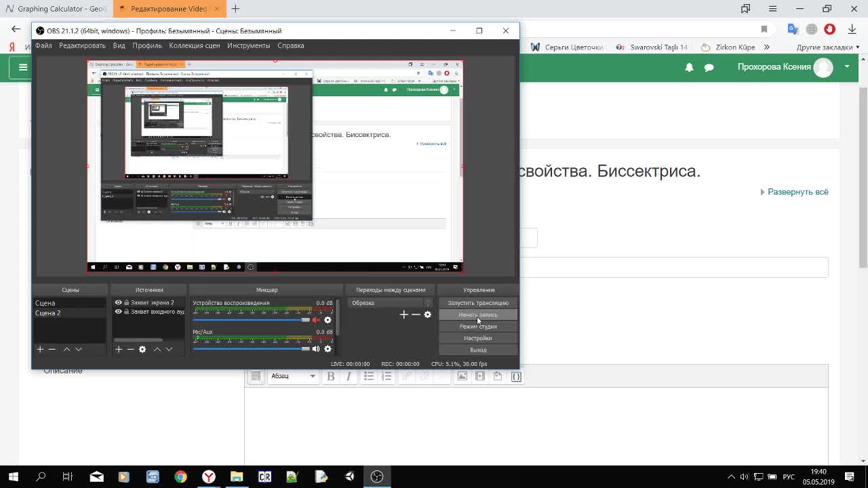Viewport: 868px width, 488px height.
Task: Add a scene transition with plus icon
Action: click(404, 314)
